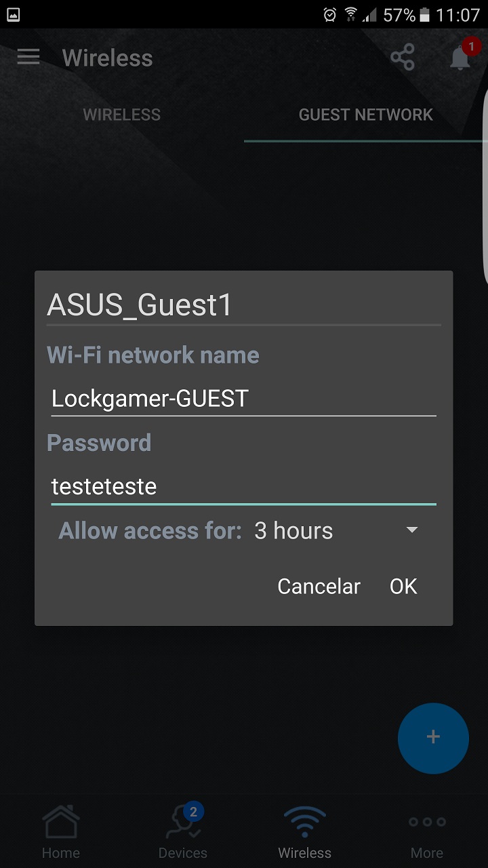The height and width of the screenshot is (868, 488).
Task: Tap the Wi-Fi signal status icon
Action: pyautogui.click(x=350, y=15)
